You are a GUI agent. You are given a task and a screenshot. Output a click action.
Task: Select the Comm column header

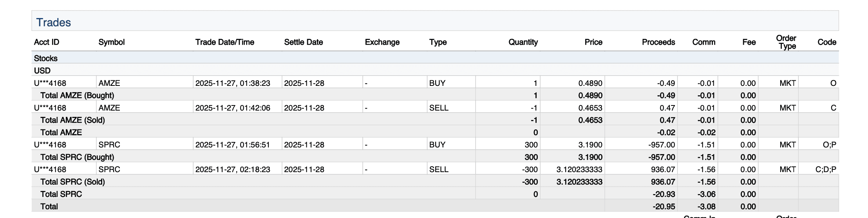pos(703,42)
